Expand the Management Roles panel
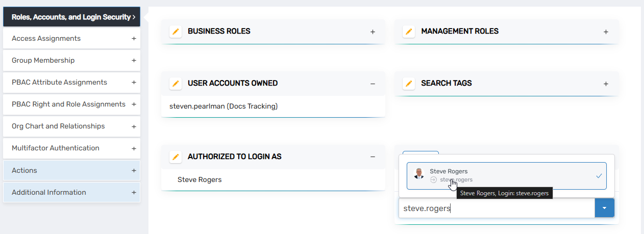This screenshot has width=644, height=234. click(606, 32)
